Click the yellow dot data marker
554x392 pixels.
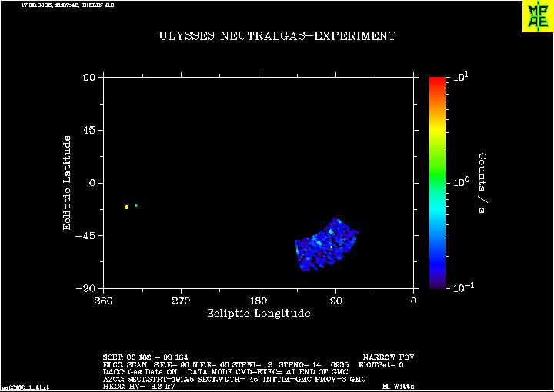[126, 207]
